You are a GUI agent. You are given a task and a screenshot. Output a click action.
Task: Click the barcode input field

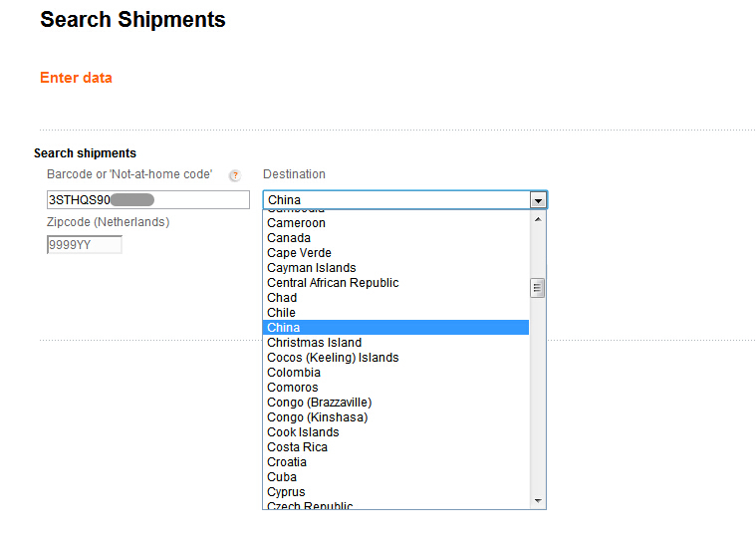pos(148,199)
